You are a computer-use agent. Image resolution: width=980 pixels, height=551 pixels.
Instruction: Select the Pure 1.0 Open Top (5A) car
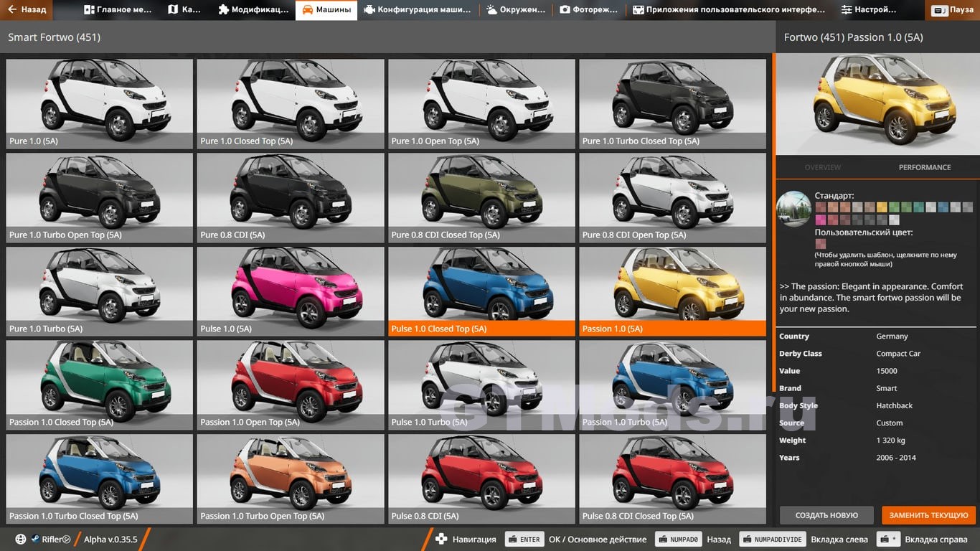[481, 103]
